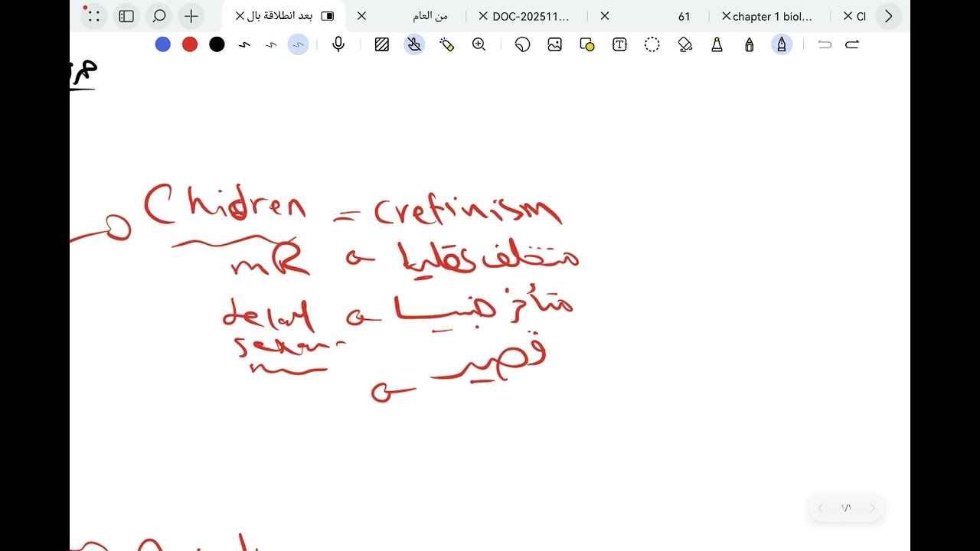Click the page indicator 1/1
The width and height of the screenshot is (980, 551).
(846, 508)
